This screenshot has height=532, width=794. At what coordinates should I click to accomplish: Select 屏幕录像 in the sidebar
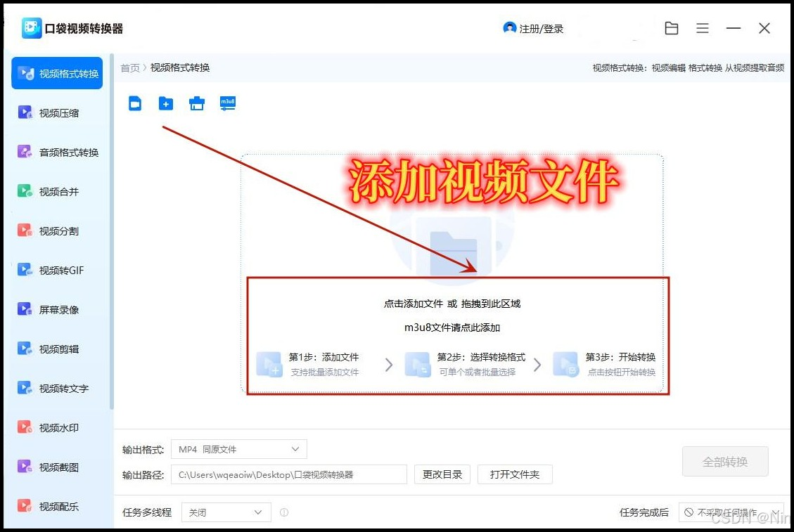(x=57, y=310)
